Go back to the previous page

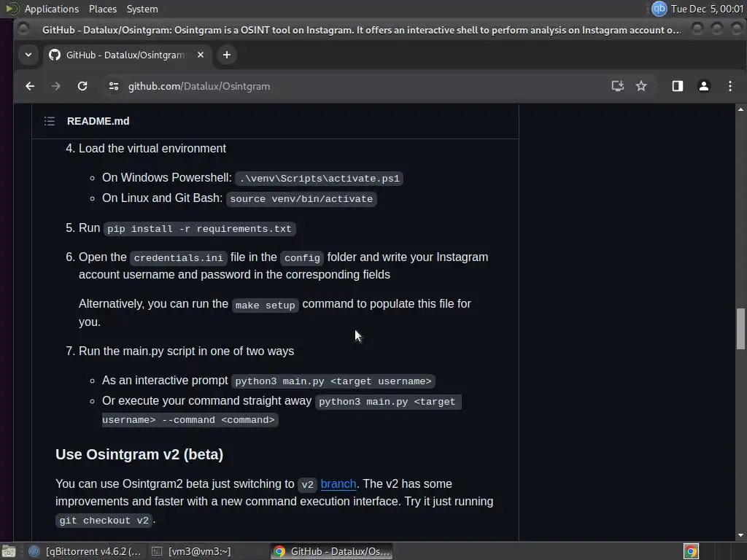pyautogui.click(x=30, y=86)
